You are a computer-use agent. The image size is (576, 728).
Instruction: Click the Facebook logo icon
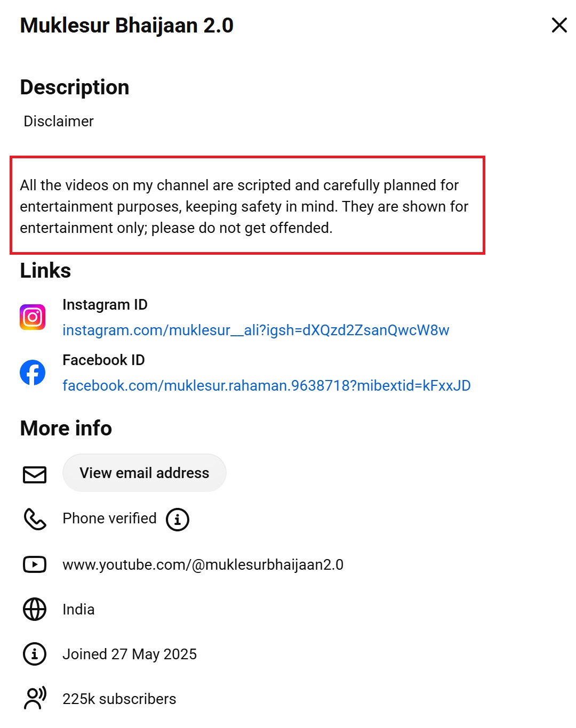pyautogui.click(x=33, y=373)
